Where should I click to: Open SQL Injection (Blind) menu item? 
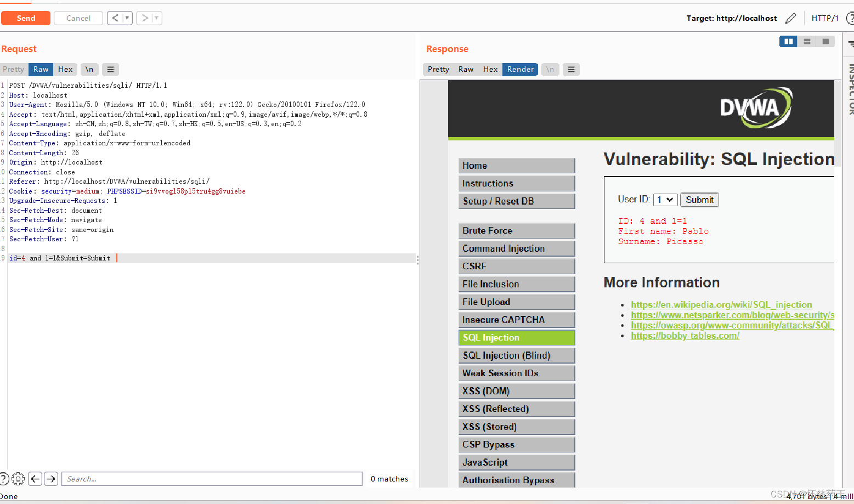coord(517,355)
